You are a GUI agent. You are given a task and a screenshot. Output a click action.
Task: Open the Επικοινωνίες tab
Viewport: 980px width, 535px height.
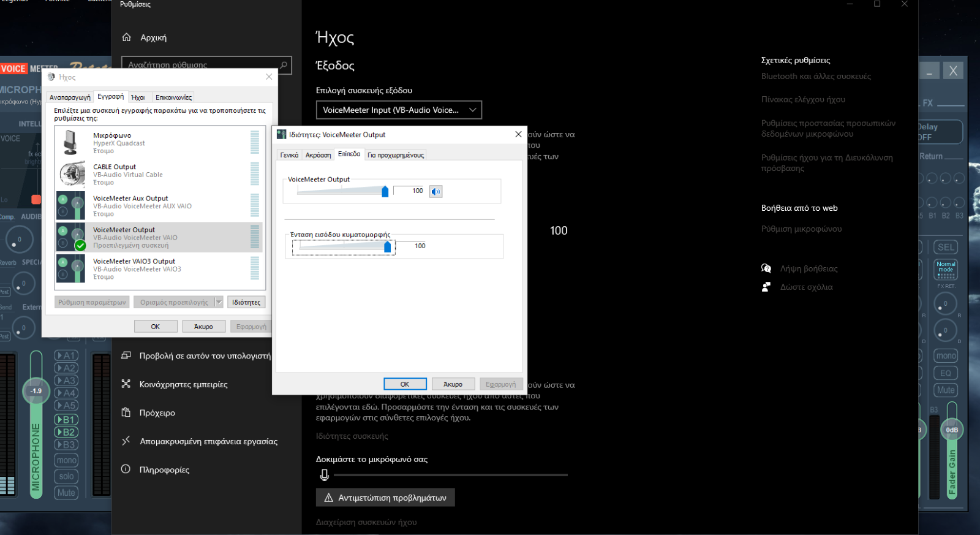173,97
